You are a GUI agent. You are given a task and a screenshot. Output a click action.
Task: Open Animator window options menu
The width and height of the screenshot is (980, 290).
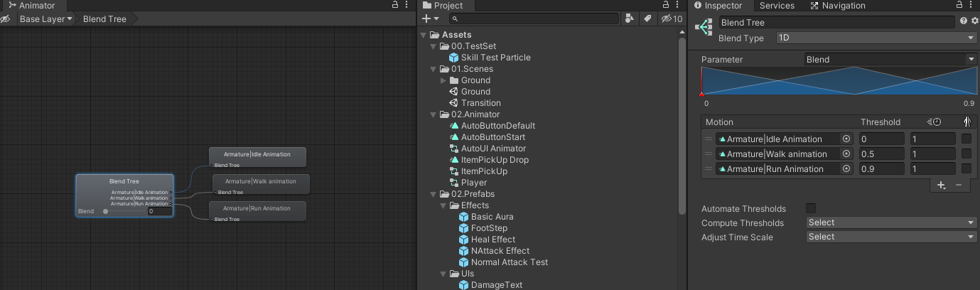click(x=408, y=6)
